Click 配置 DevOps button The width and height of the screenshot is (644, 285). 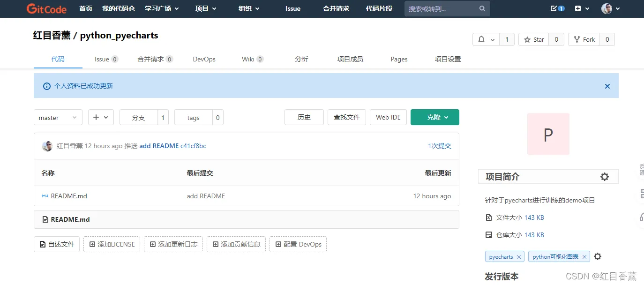tap(298, 244)
